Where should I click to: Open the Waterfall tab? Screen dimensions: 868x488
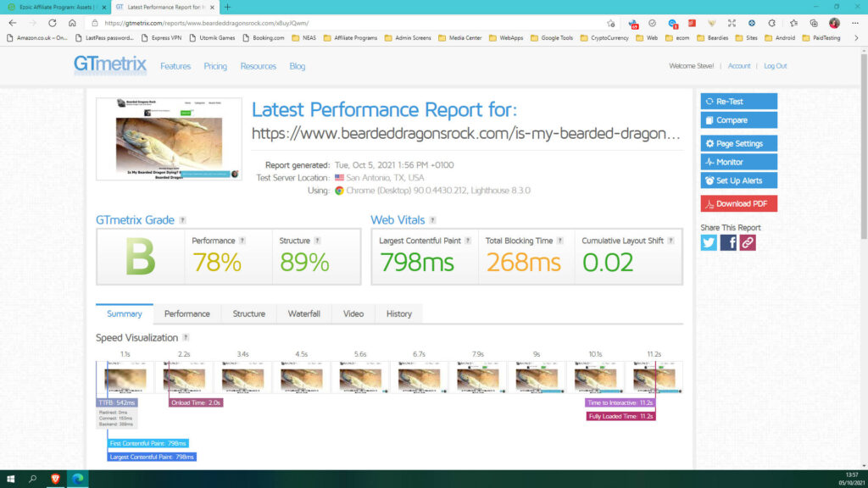[304, 313]
